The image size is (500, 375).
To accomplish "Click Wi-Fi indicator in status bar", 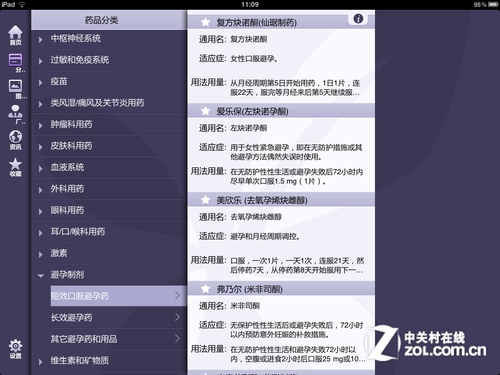I will (22, 4).
